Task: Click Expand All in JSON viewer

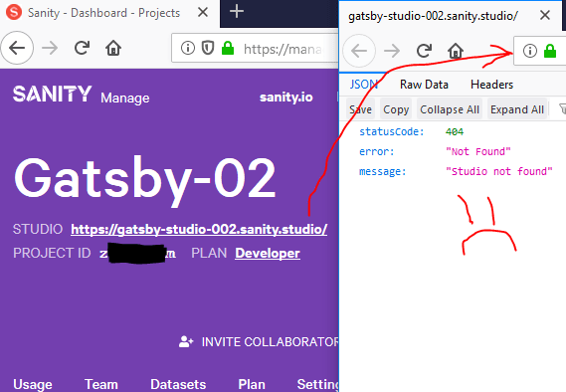Action: point(517,109)
